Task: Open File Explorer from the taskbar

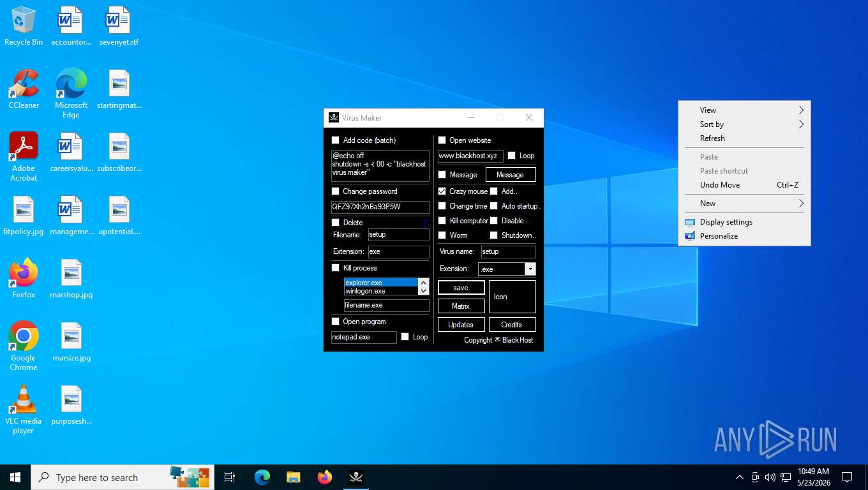Action: click(293, 477)
